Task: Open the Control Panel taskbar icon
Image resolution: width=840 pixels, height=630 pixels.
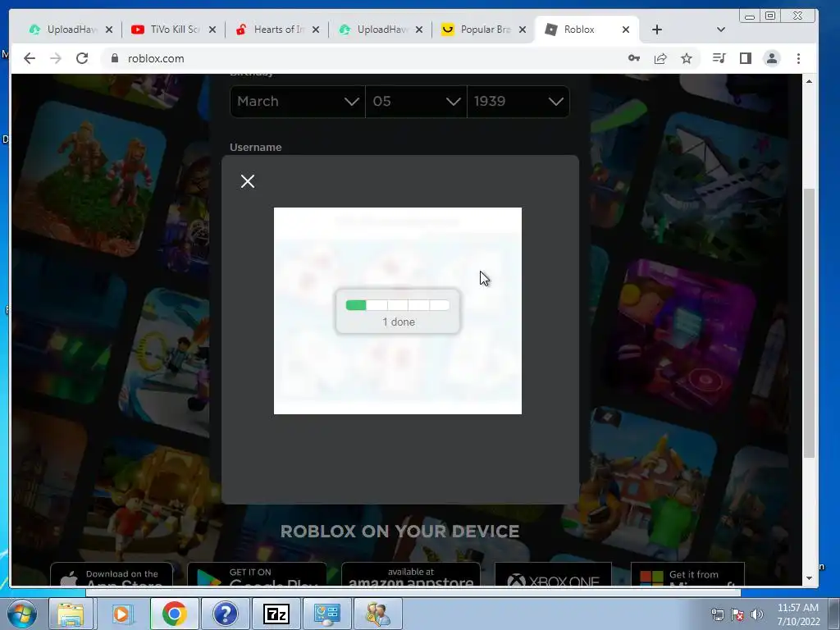Action: [x=327, y=614]
